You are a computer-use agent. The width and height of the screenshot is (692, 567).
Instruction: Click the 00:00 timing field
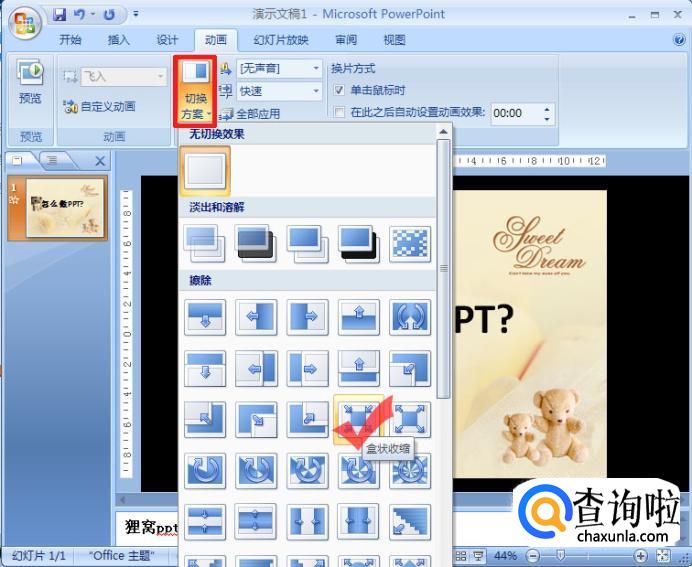pos(515,113)
